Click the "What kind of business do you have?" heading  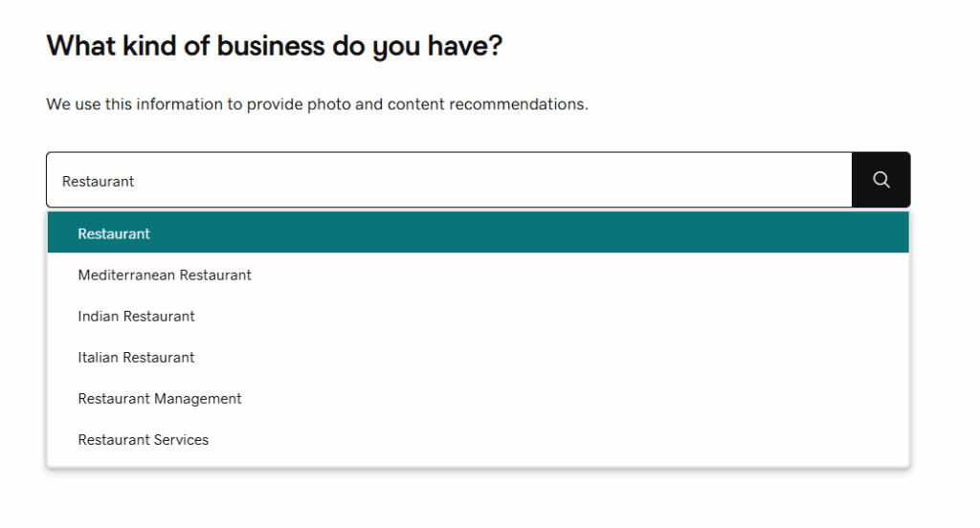click(275, 46)
